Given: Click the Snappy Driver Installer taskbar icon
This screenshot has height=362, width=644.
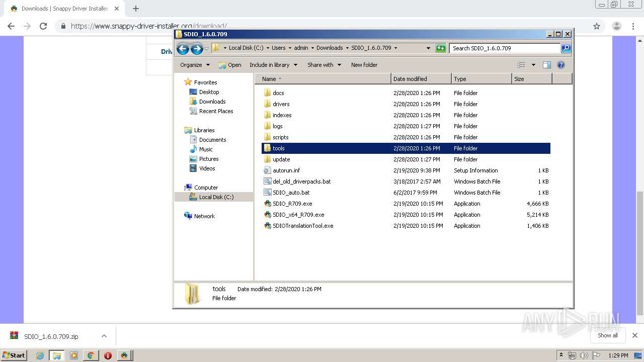Looking at the screenshot, I should pyautogui.click(x=124, y=355).
